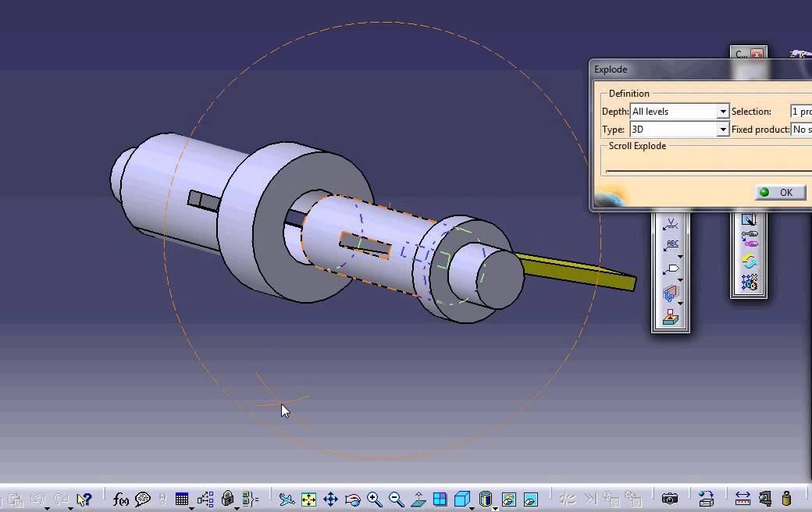Image resolution: width=812 pixels, height=512 pixels.
Task: Open the Depth All levels dropdown
Action: 679,112
